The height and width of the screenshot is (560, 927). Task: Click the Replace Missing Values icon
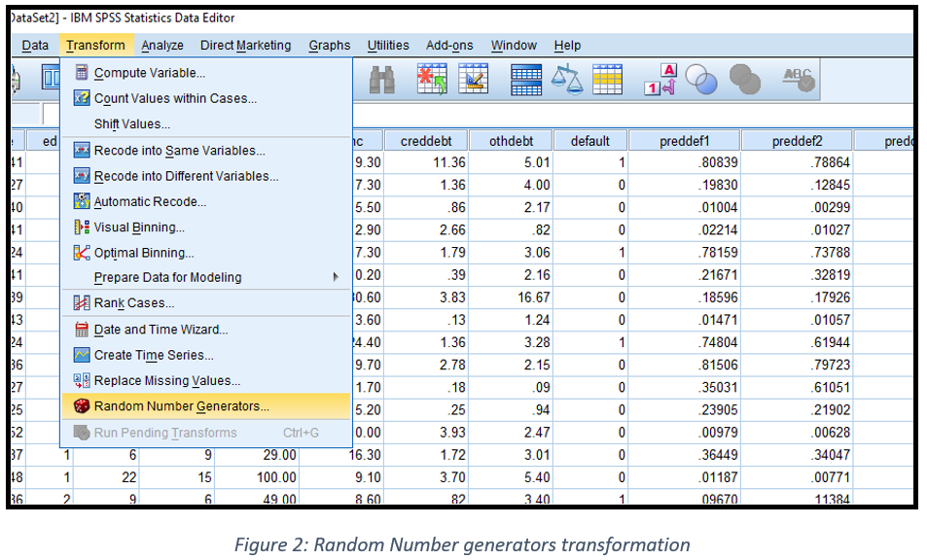[x=82, y=380]
